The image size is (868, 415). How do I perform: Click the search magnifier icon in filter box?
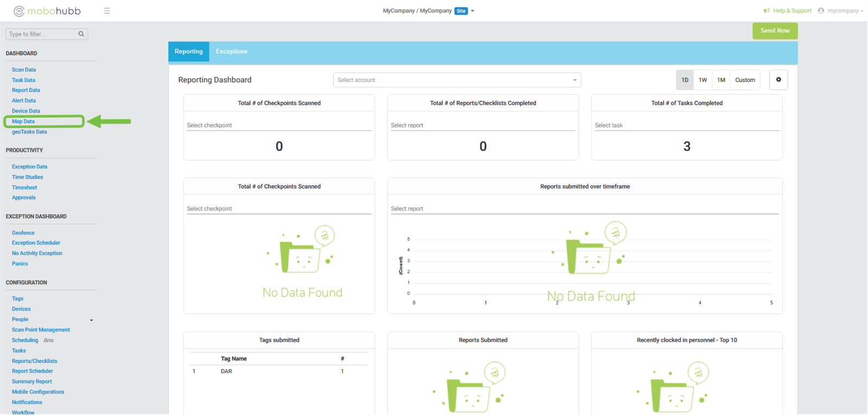[81, 34]
